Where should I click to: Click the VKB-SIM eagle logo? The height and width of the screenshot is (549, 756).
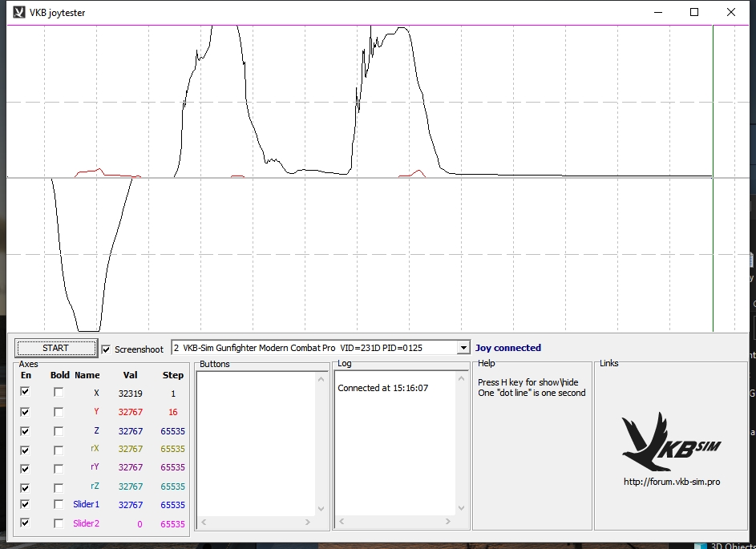(x=671, y=442)
